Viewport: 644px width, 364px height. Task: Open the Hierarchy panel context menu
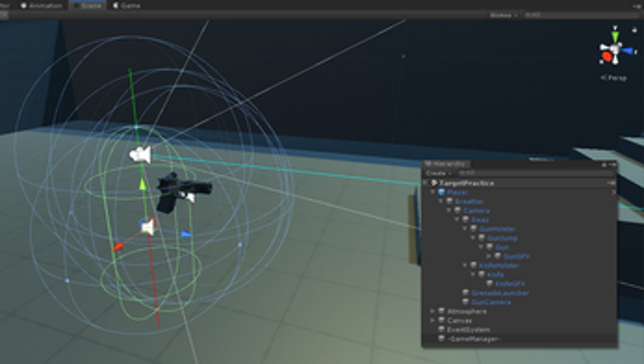[613, 165]
